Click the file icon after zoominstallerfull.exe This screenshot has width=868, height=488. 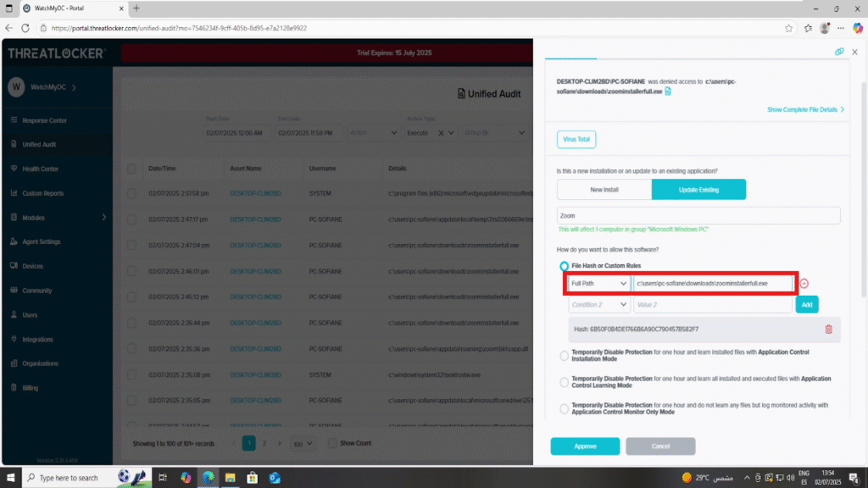click(668, 91)
